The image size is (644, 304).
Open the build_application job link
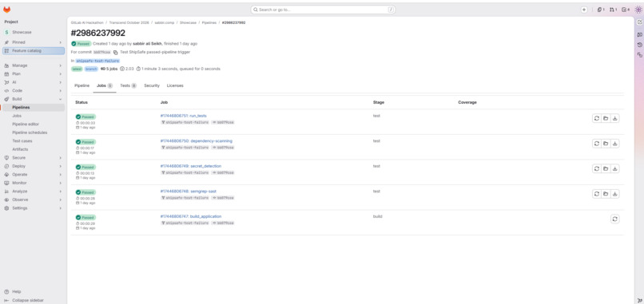191,216
